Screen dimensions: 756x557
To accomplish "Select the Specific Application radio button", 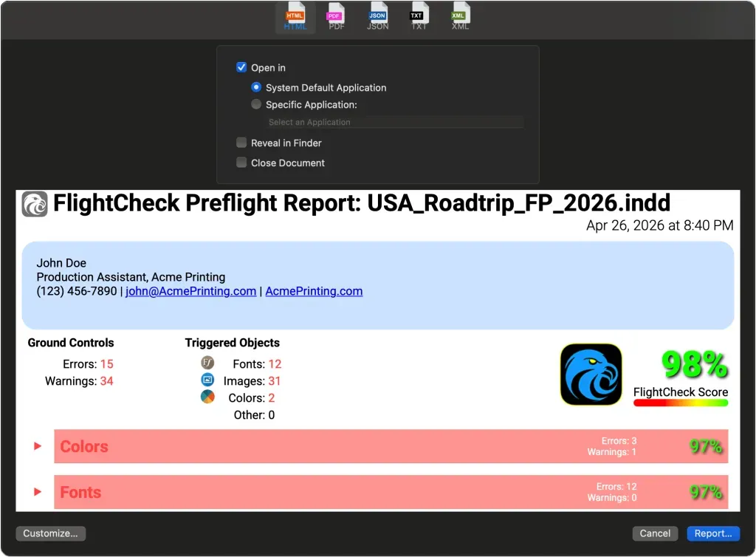I will click(x=256, y=104).
